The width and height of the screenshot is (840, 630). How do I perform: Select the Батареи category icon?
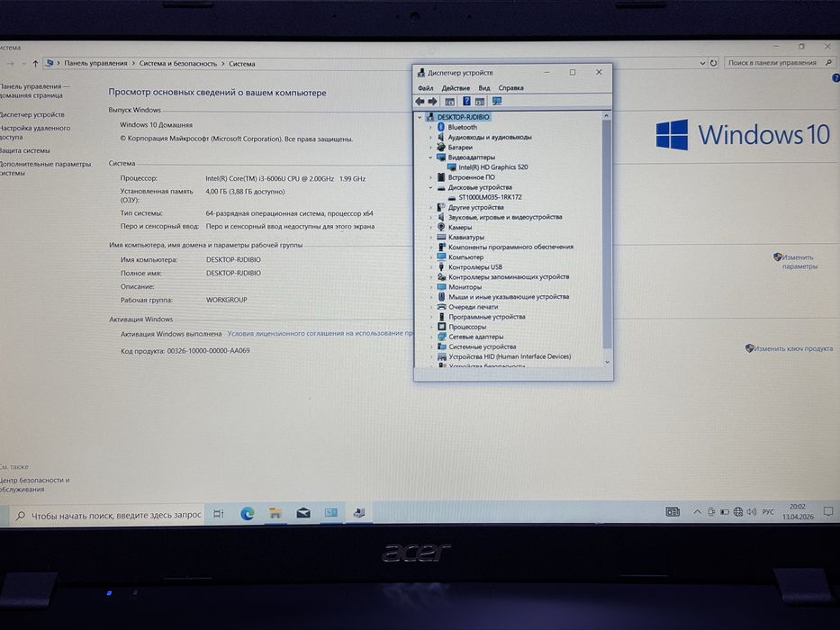click(441, 147)
